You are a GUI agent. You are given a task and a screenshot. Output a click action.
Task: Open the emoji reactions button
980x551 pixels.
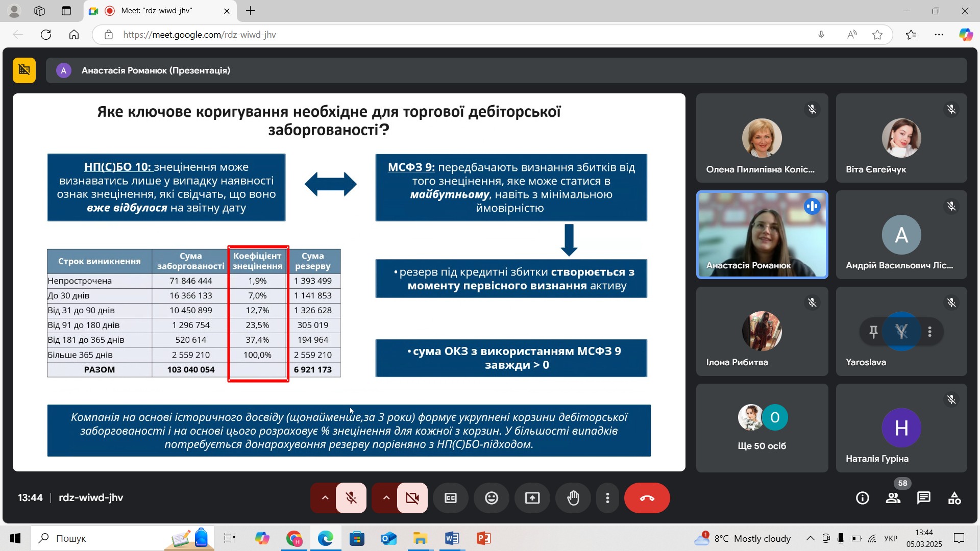pos(492,498)
